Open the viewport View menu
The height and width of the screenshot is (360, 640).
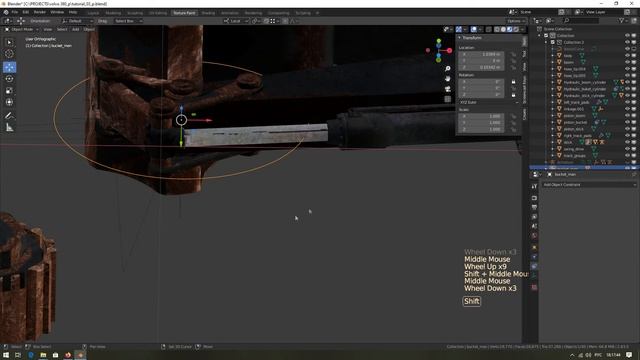coord(48,29)
